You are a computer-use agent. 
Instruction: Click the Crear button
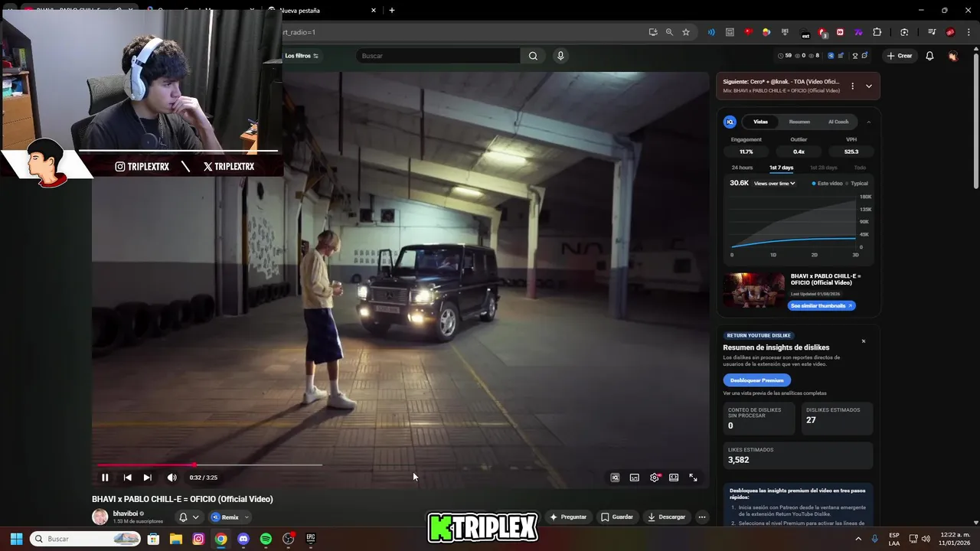click(x=900, y=56)
